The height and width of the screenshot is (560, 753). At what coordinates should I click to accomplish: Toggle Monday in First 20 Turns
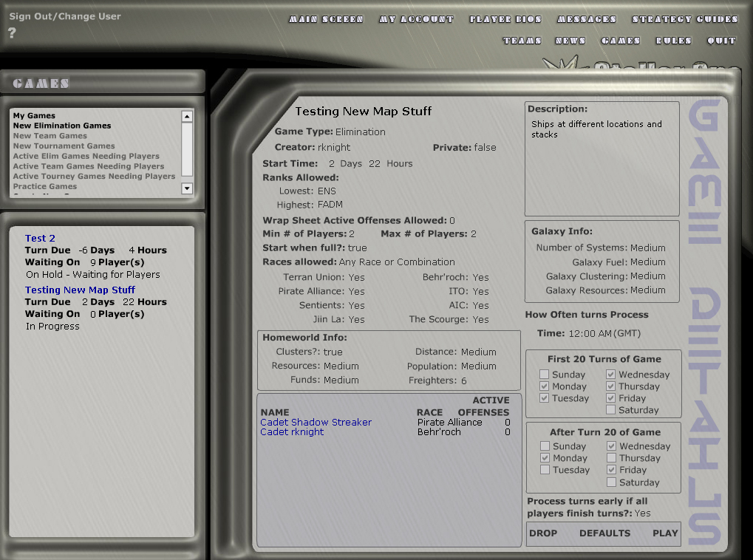coord(544,386)
